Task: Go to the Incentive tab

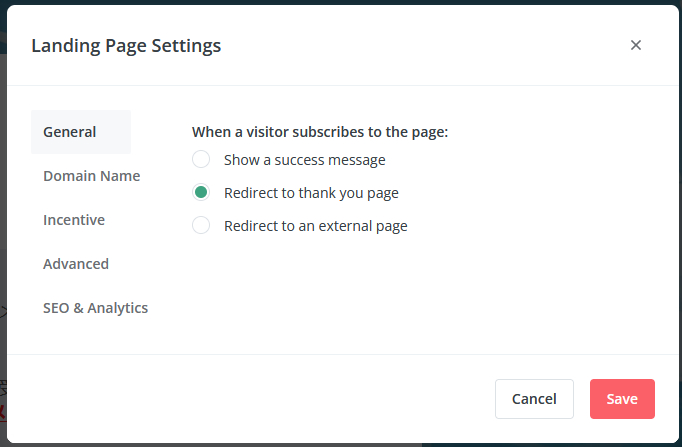Action: click(x=74, y=220)
